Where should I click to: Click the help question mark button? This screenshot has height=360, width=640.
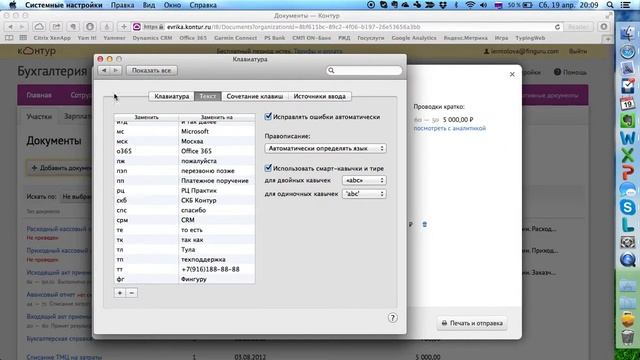(392, 318)
